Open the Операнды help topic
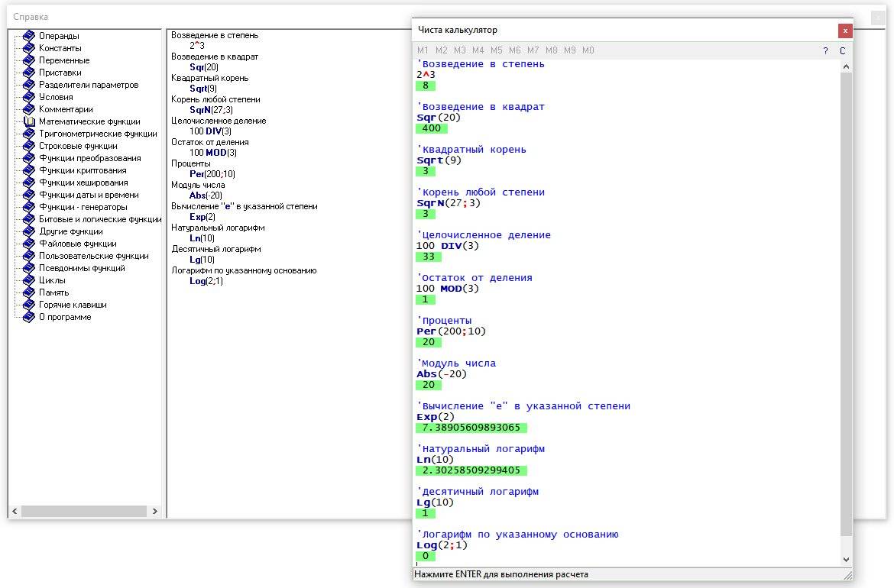Screen dimensions: 894x588 pyautogui.click(x=59, y=36)
